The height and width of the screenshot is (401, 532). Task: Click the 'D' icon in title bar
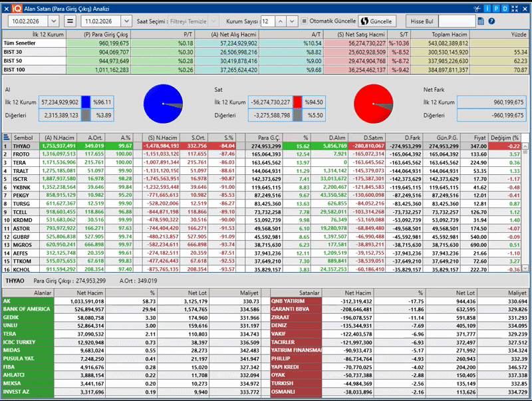coord(505,8)
